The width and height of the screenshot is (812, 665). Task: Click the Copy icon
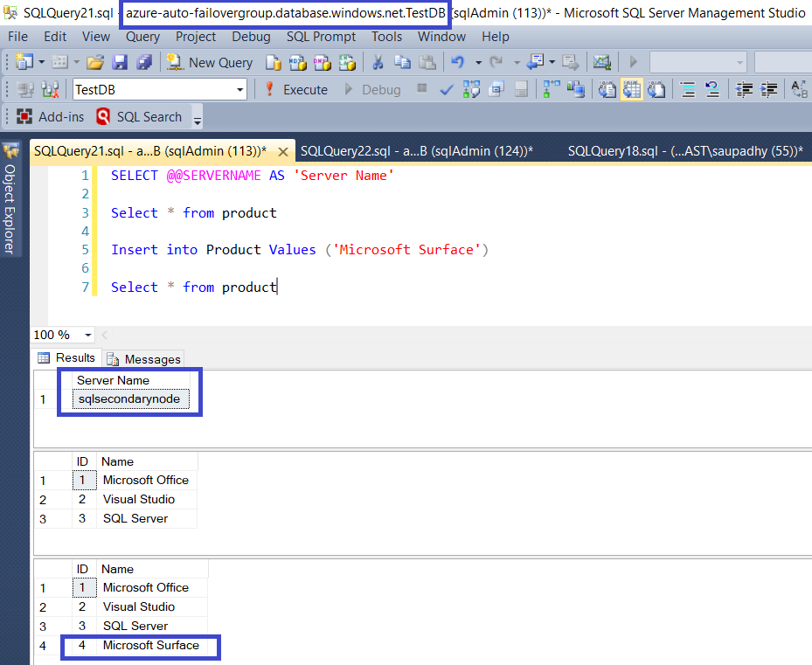[402, 62]
